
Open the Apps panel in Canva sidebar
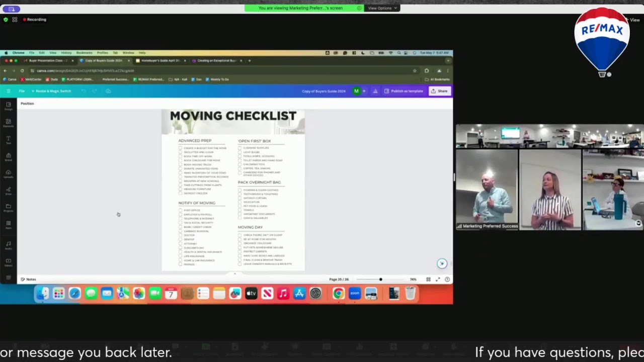(8, 225)
